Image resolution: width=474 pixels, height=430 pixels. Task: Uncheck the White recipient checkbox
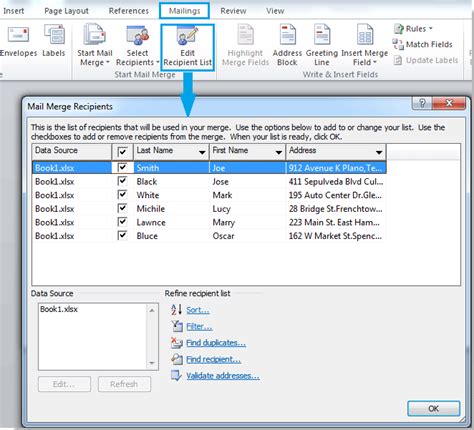122,195
